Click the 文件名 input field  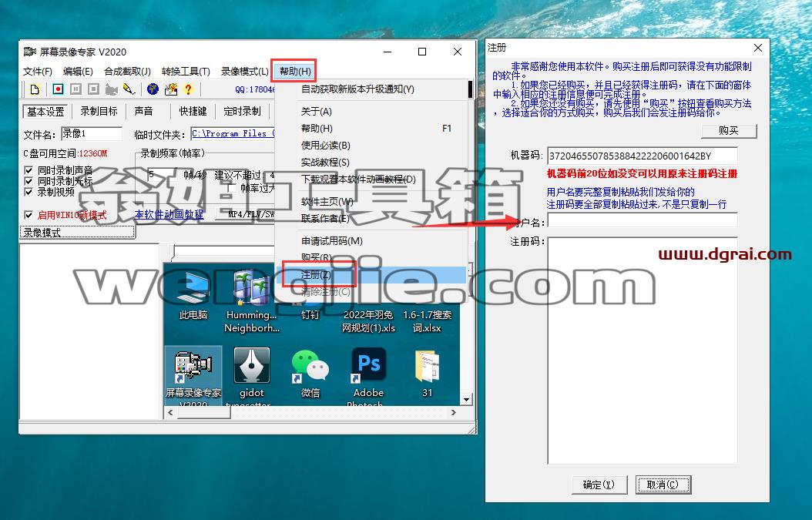click(x=92, y=133)
